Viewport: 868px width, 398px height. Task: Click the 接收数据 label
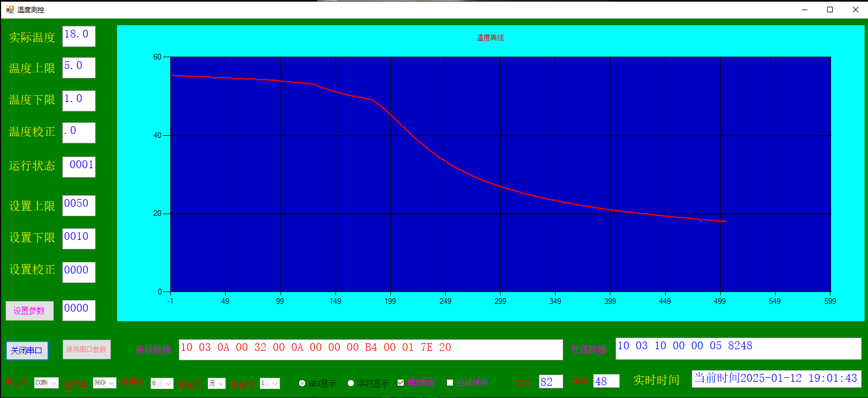coord(153,350)
